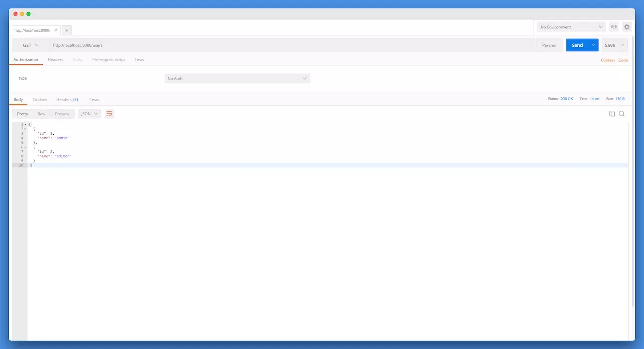The height and width of the screenshot is (349, 644).
Task: Open the GET method dropdown
Action: (30, 45)
